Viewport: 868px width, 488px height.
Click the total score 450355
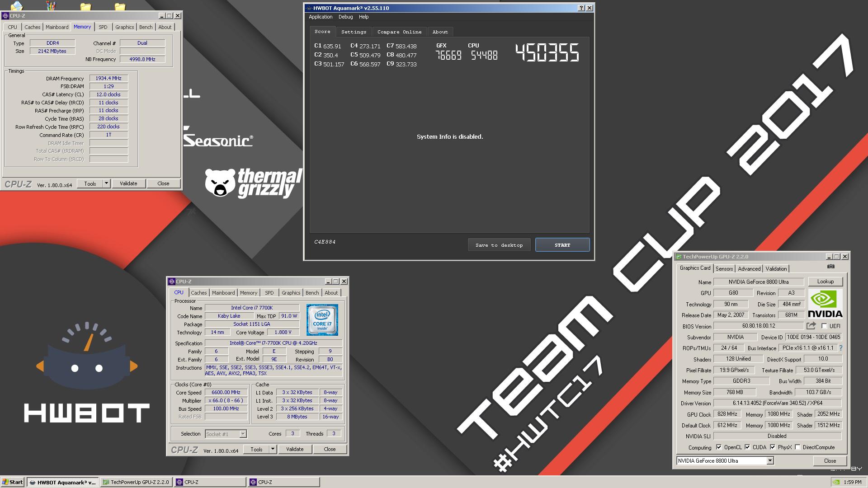[547, 53]
